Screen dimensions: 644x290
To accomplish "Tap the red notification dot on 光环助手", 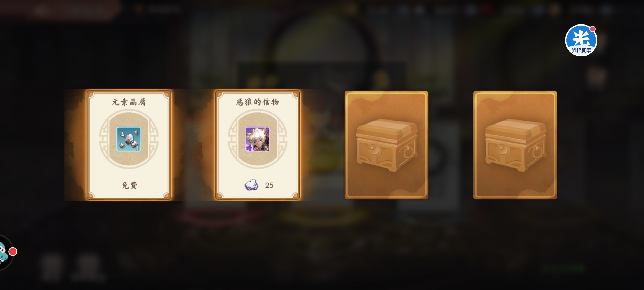I will [x=593, y=29].
